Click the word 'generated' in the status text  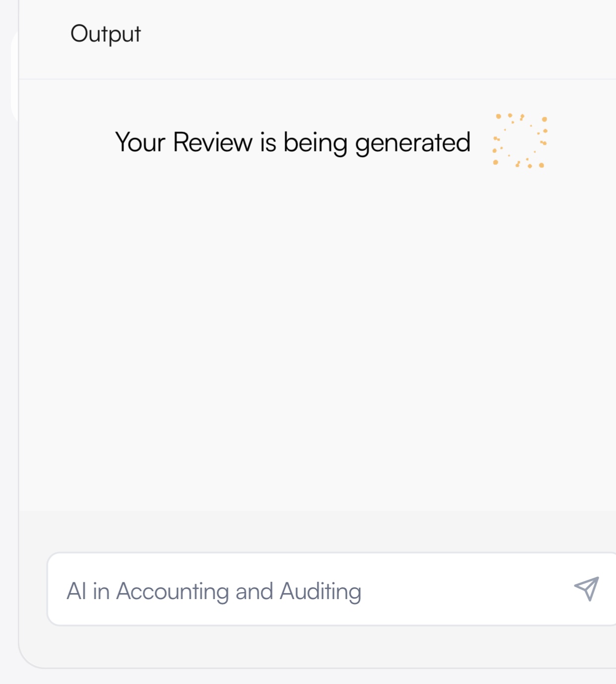[x=413, y=143]
